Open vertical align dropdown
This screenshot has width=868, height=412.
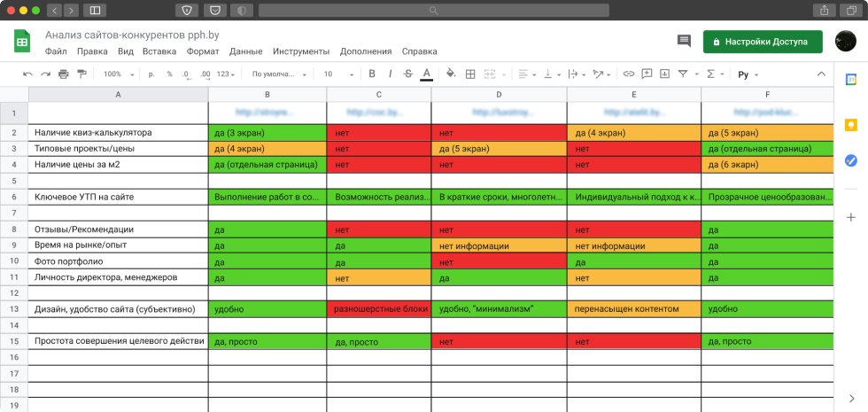coord(553,74)
